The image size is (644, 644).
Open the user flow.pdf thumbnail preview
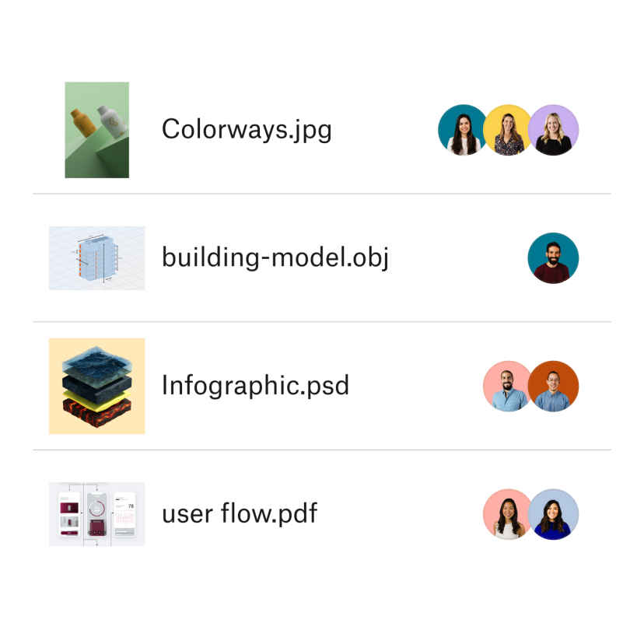[x=96, y=513]
